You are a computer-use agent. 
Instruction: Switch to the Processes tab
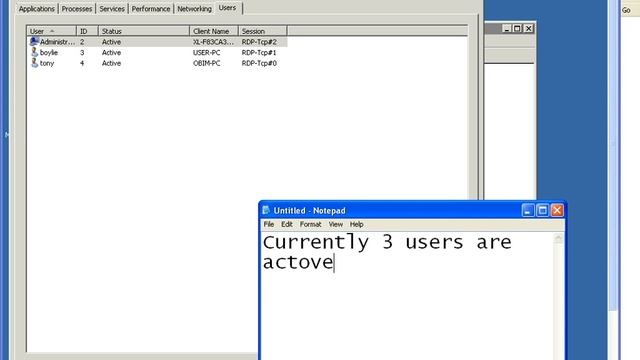(77, 9)
